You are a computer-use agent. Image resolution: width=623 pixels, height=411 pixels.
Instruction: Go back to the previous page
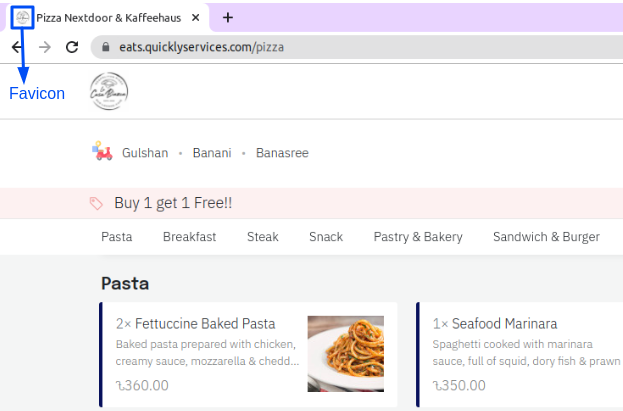pos(17,47)
